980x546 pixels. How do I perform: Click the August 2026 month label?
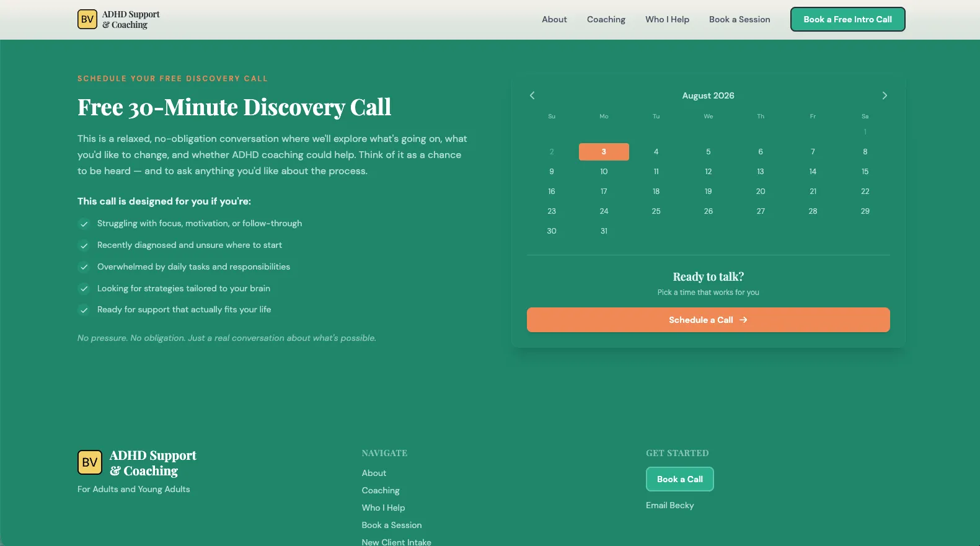click(709, 95)
